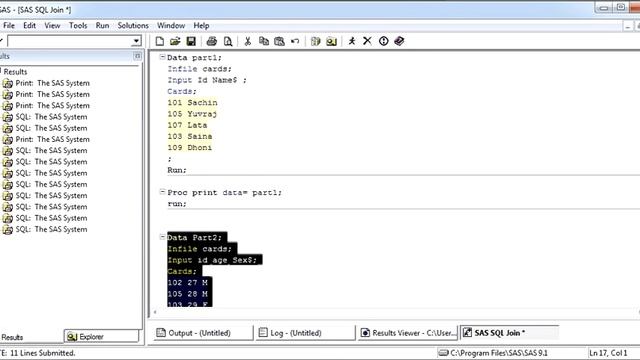Click the Help book icon
Viewport: 640px width, 360px height.
399,41
